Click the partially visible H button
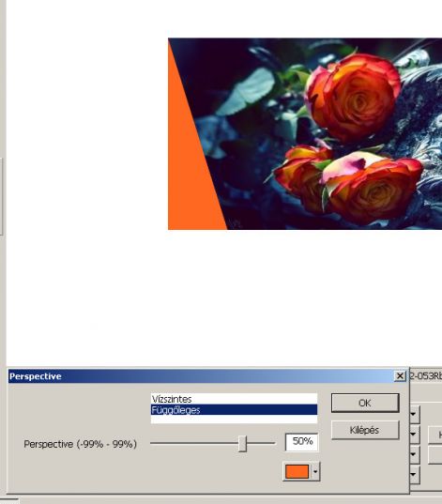 (435, 435)
